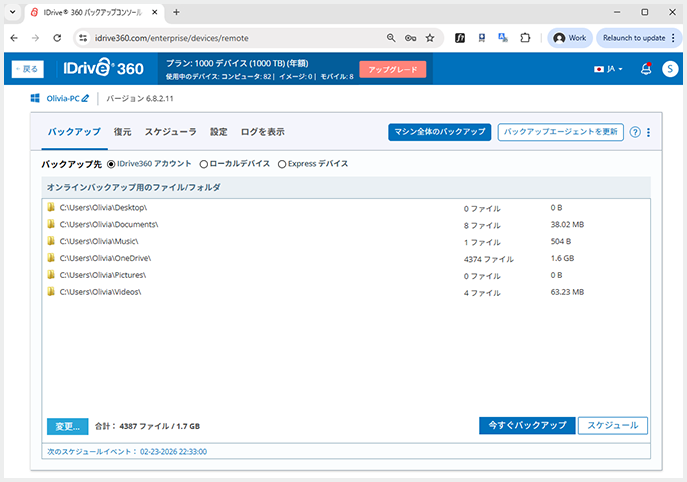The image size is (687, 482).
Task: Switch to the 復元 tab
Action: (x=122, y=132)
